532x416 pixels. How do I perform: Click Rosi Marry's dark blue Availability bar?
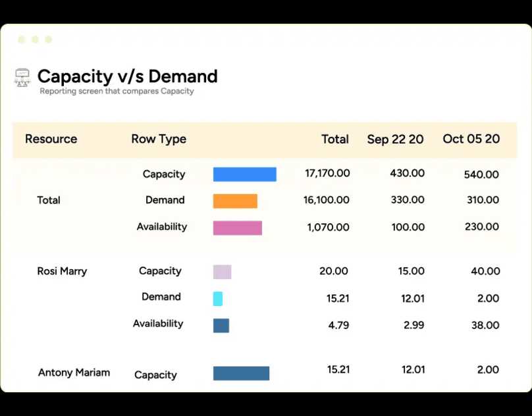coord(221,325)
